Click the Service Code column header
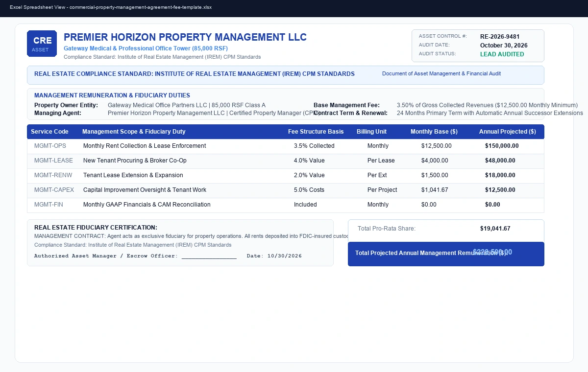 49,132
